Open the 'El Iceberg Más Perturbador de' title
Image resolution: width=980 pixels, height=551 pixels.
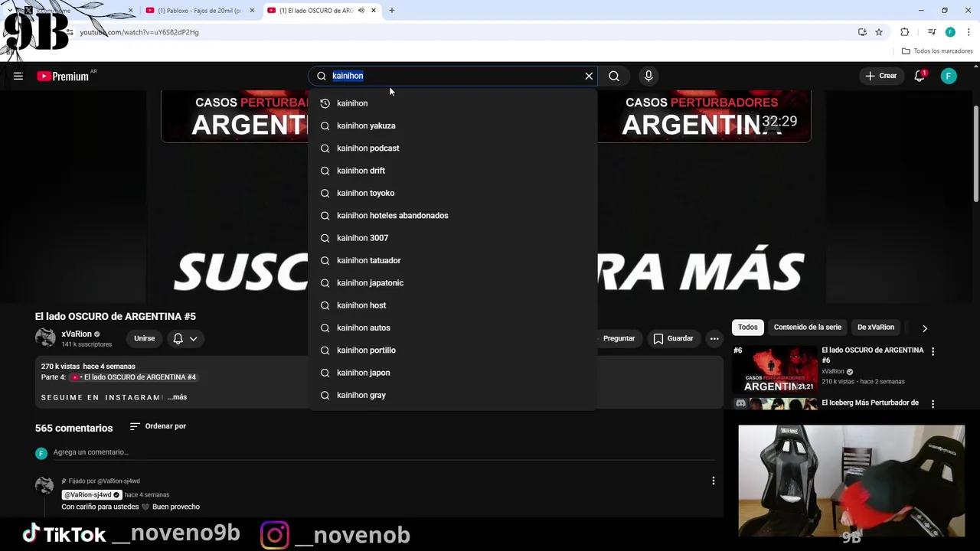pyautogui.click(x=870, y=403)
